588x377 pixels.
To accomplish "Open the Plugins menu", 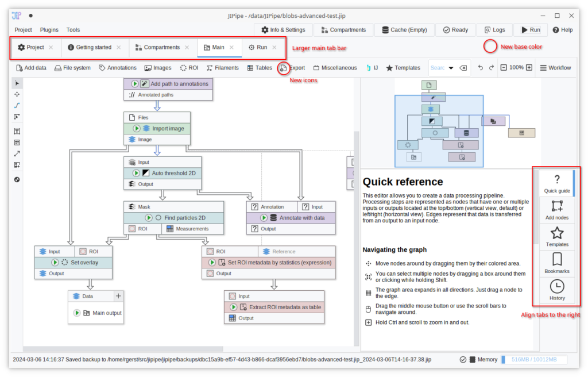I will click(x=49, y=30).
